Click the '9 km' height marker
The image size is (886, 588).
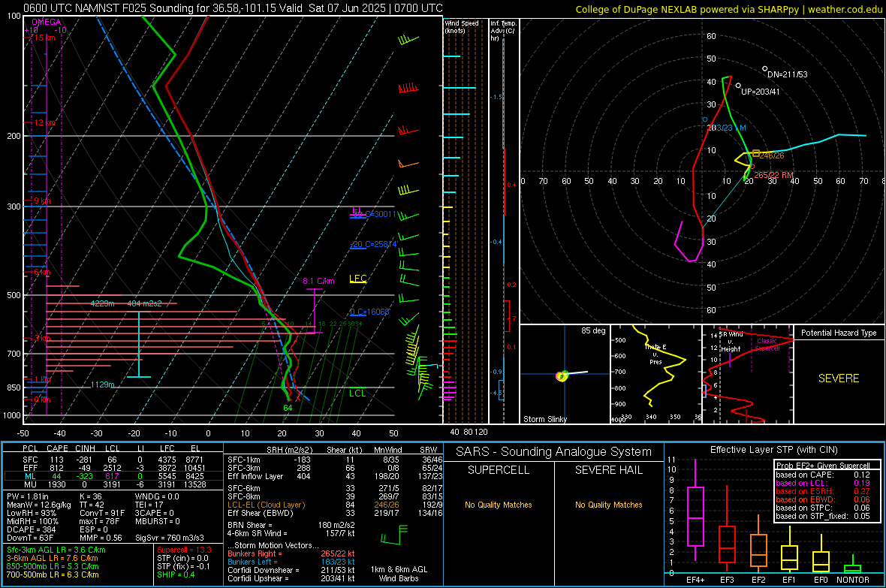click(43, 201)
